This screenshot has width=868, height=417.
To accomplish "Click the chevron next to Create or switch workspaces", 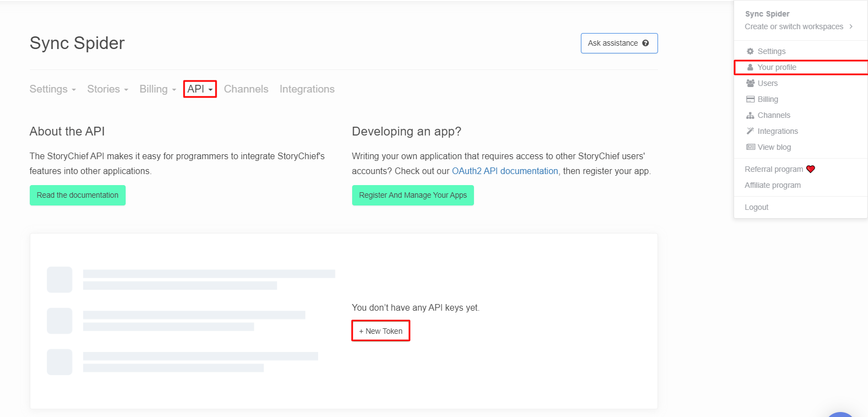I will point(851,26).
